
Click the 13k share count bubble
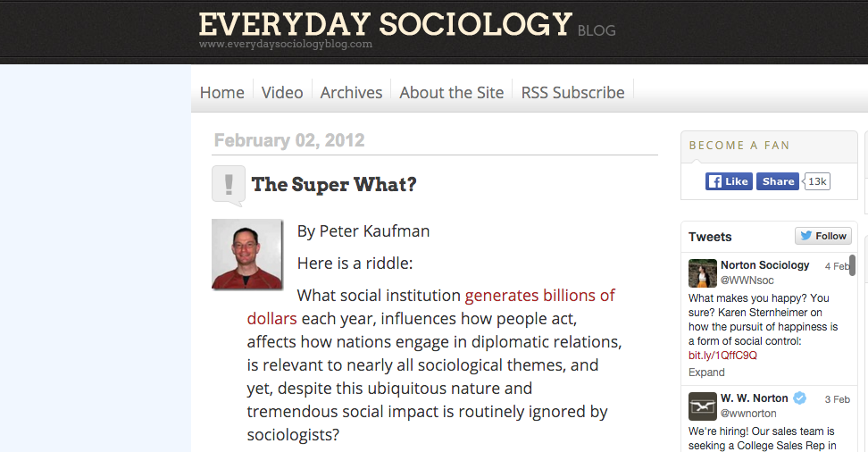coord(818,181)
